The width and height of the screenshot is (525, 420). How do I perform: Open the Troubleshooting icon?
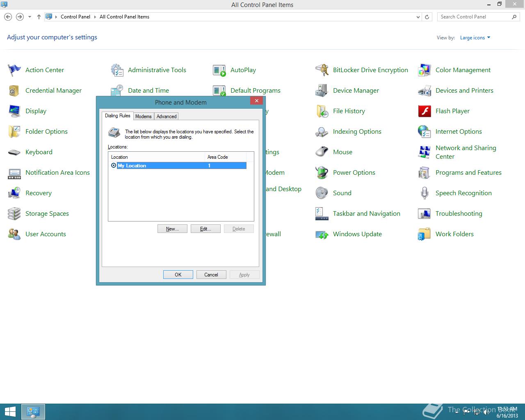[x=425, y=214]
